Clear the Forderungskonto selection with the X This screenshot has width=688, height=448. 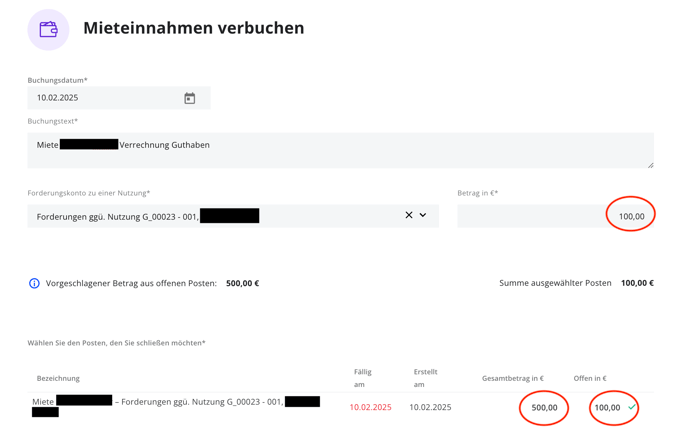coord(409,215)
